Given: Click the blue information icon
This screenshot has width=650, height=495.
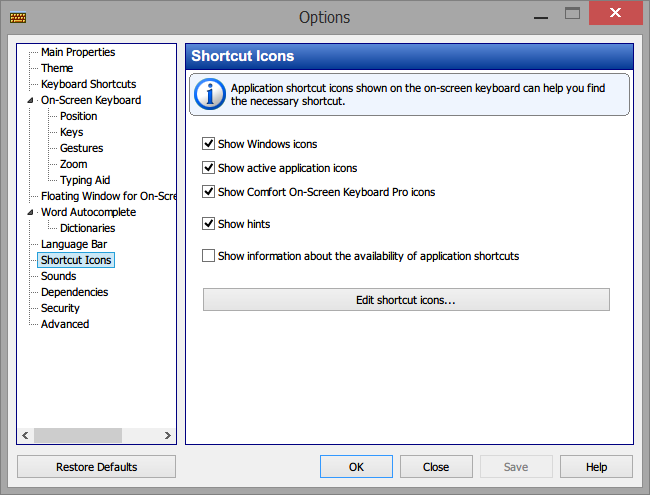Looking at the screenshot, I should (210, 94).
